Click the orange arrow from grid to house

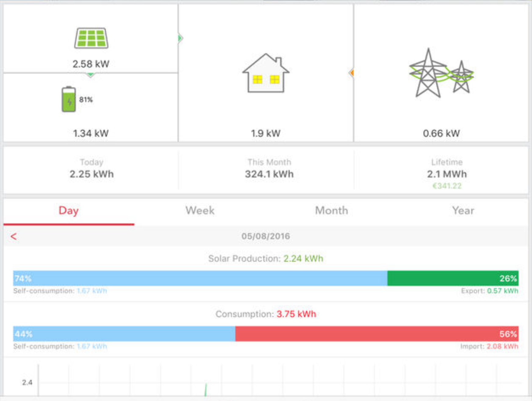(x=351, y=73)
